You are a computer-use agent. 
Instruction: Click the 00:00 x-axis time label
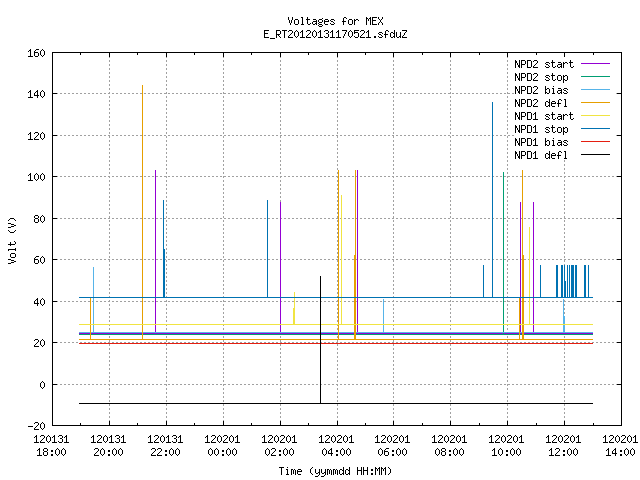point(222,452)
